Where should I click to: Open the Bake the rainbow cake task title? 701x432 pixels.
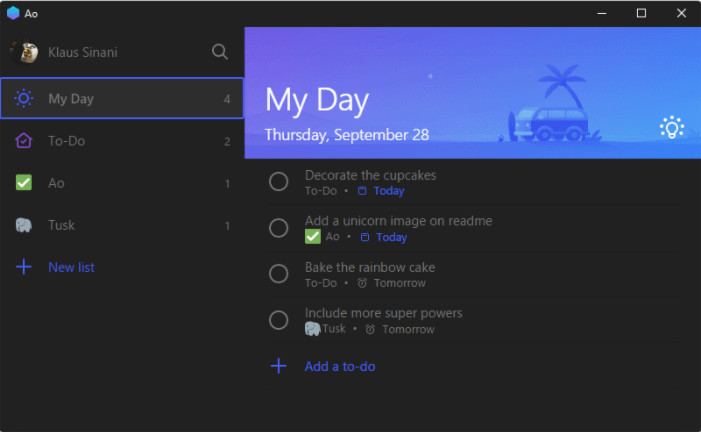tap(370, 267)
